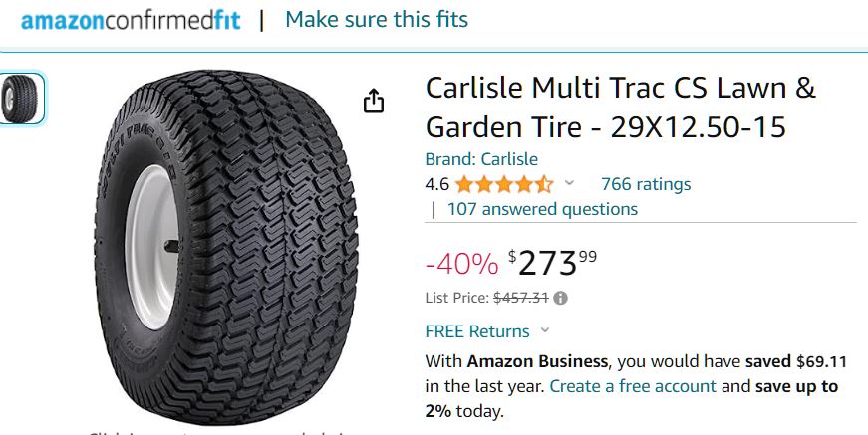Image resolution: width=868 pixels, height=435 pixels.
Task: Open the Brand: Carlisle link
Action: pyautogui.click(x=481, y=159)
